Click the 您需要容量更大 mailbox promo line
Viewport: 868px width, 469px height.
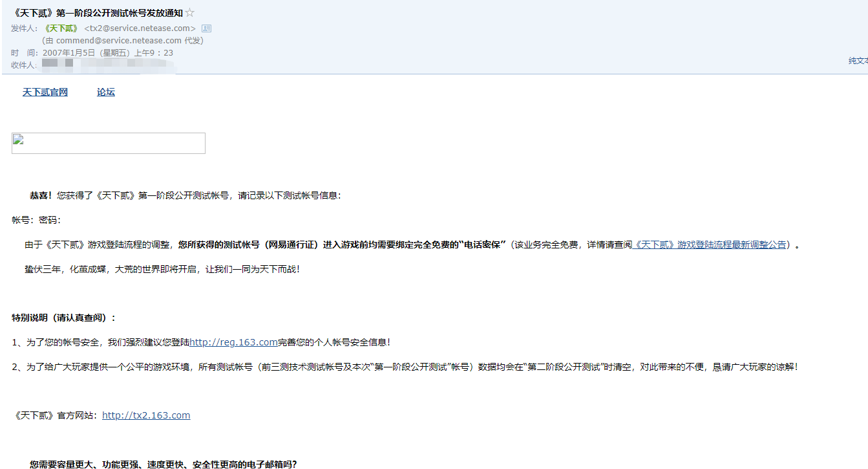[x=164, y=464]
